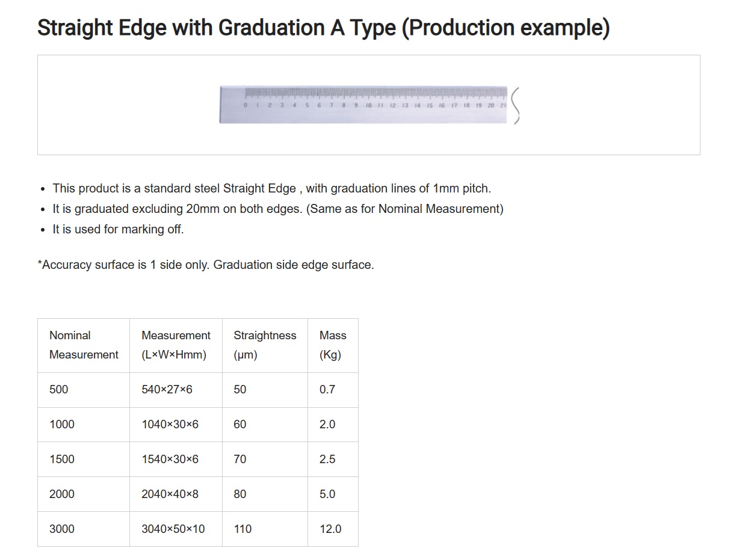Screen dimensions: 748x560
Task: Click the 2040×40×8 measurement cell
Action: click(176, 494)
